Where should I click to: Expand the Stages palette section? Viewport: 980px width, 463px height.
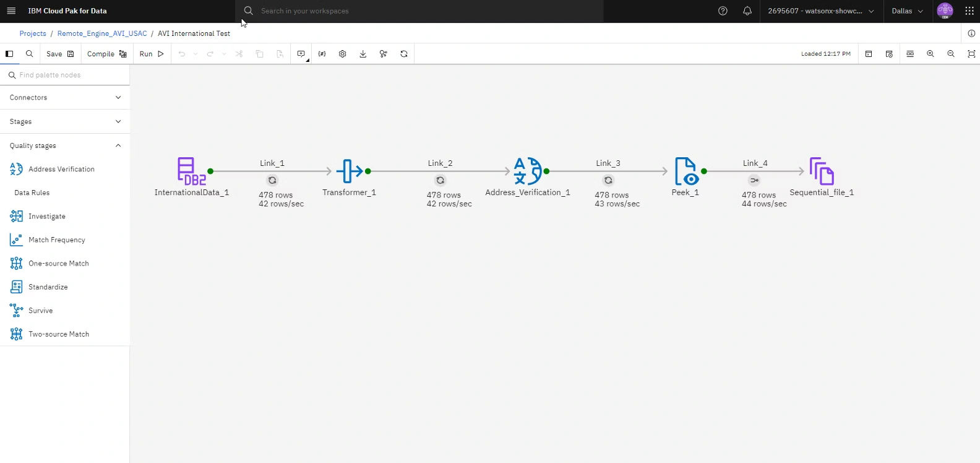65,122
